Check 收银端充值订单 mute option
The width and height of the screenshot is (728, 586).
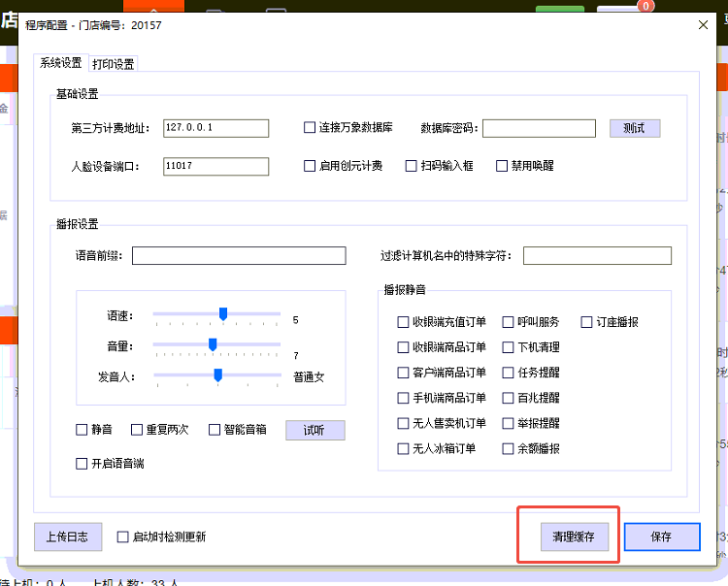pyautogui.click(x=404, y=322)
